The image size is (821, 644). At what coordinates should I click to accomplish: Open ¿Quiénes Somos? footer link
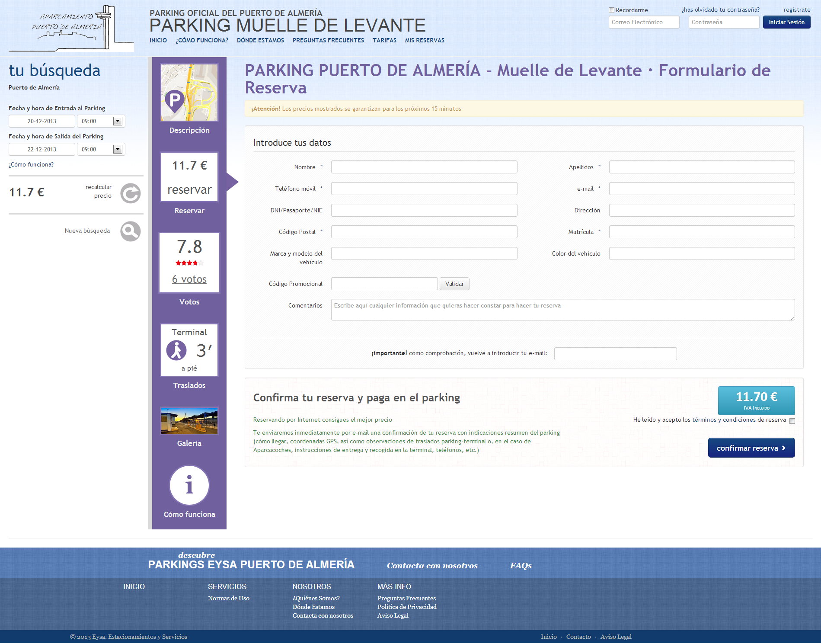(x=316, y=598)
